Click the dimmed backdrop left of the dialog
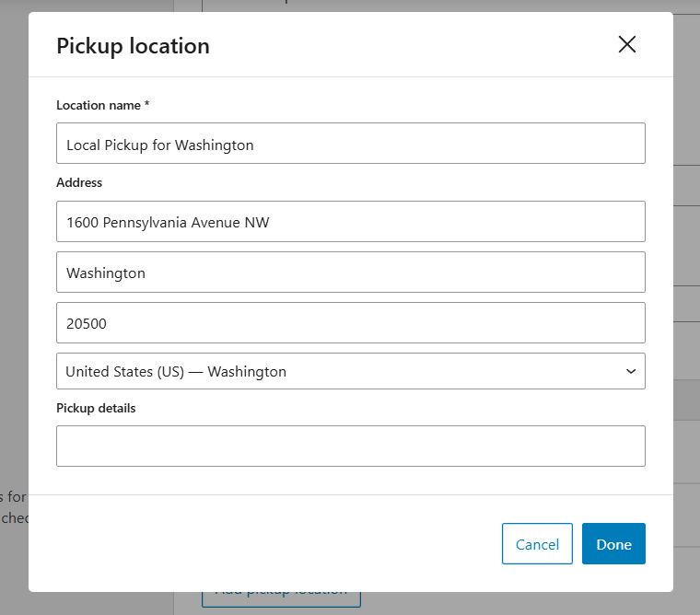Screen dimensions: 700x615 13,276
